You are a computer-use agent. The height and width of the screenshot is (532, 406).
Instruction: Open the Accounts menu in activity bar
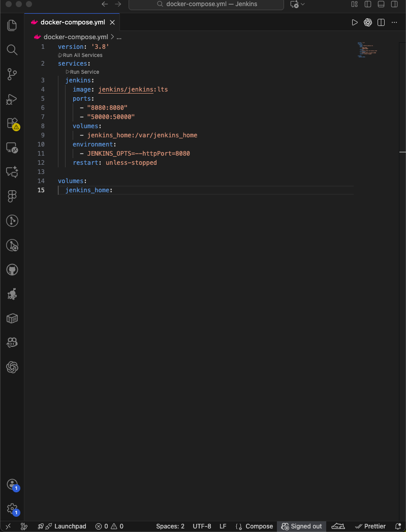click(x=13, y=485)
